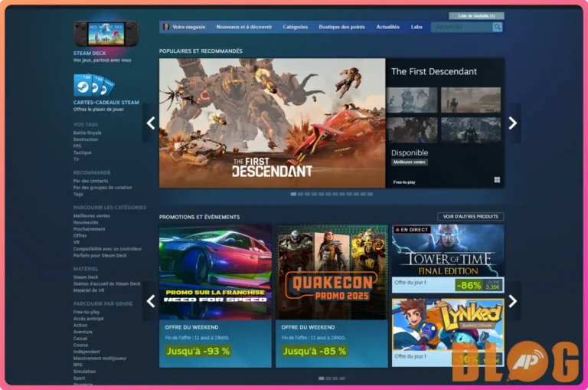The width and height of the screenshot is (588, 390).
Task: Go to next promotions carousel arrow
Action: pos(513,301)
